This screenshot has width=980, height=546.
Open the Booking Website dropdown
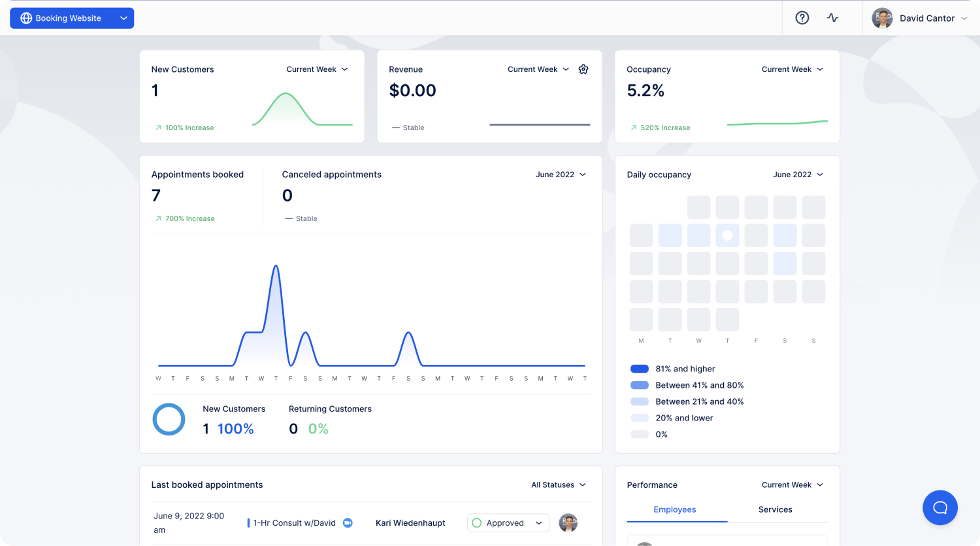72,18
